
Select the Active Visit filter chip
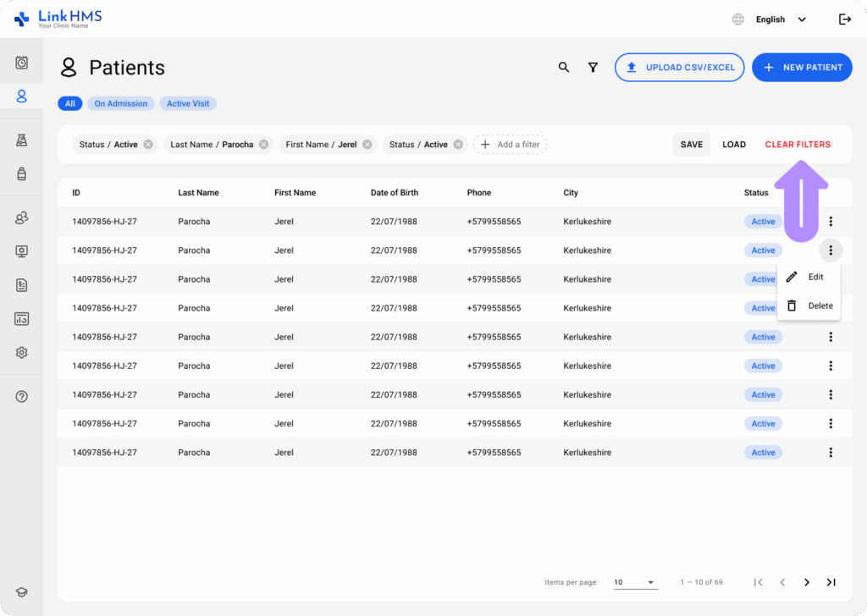coord(187,102)
